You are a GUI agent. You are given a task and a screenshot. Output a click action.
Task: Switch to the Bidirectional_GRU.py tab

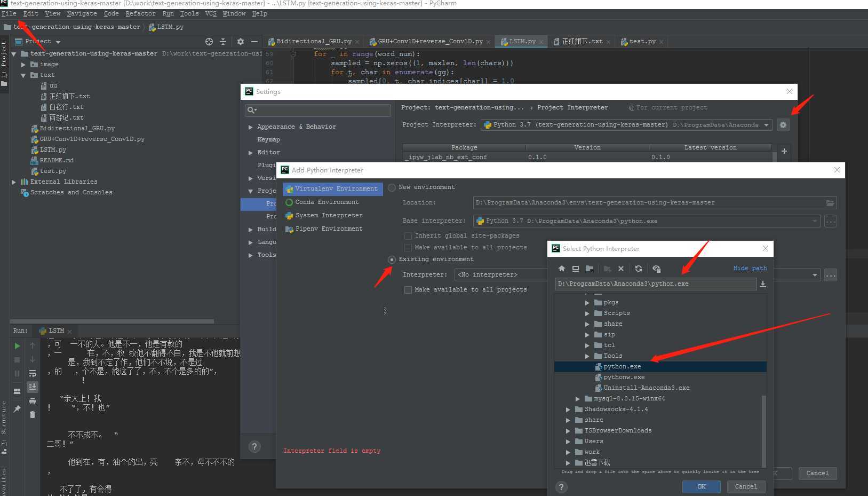point(314,42)
